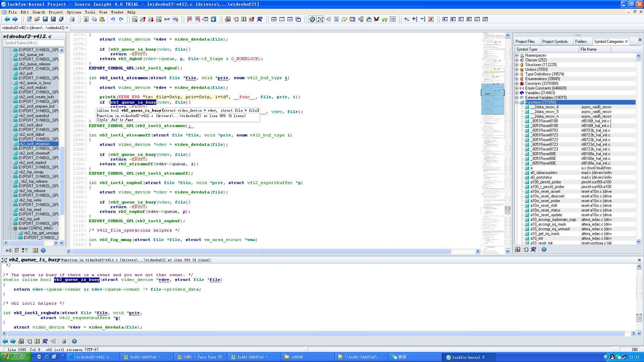Toggle the P project window button
The image size is (644, 362).
coord(312,19)
